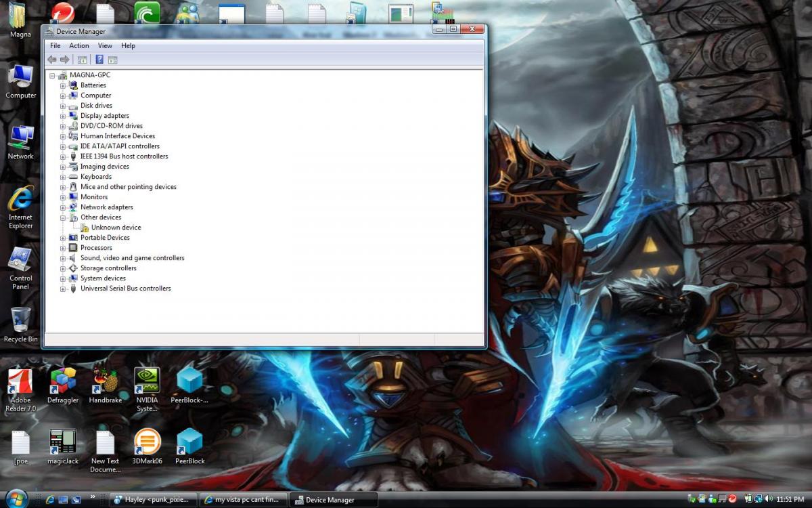This screenshot has height=508, width=812.
Task: Click the show/hide console tree toolbar icon
Action: click(x=83, y=60)
